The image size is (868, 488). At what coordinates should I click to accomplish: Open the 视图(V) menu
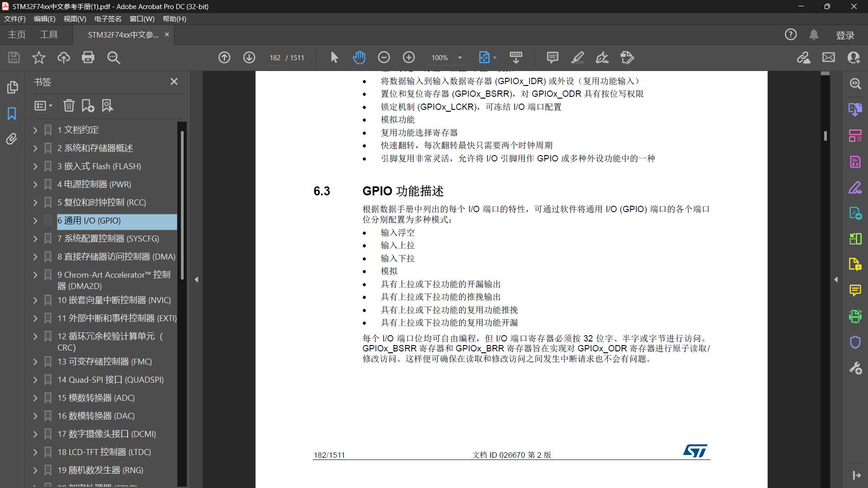point(75,19)
